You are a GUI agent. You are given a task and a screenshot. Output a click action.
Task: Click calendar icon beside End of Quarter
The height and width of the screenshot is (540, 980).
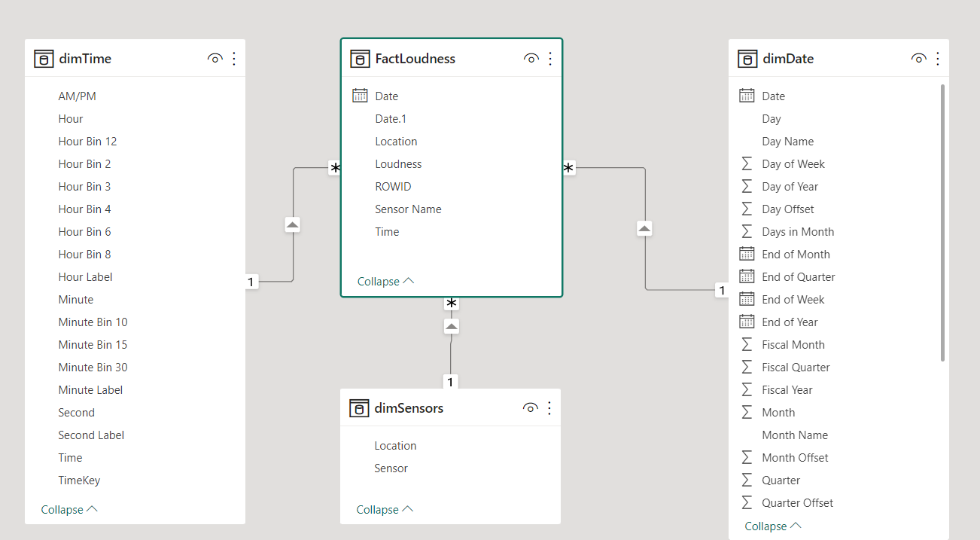tap(747, 276)
